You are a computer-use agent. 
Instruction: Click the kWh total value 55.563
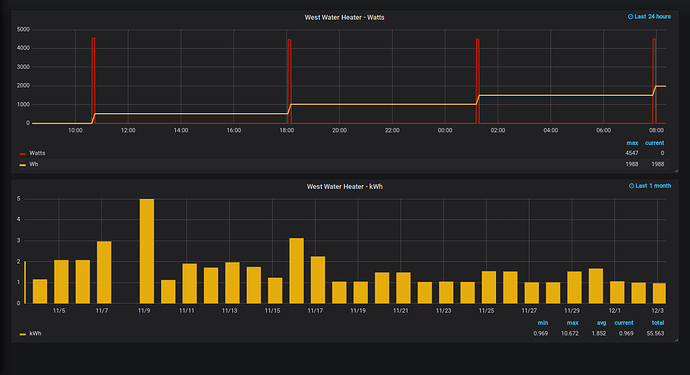pyautogui.click(x=655, y=334)
